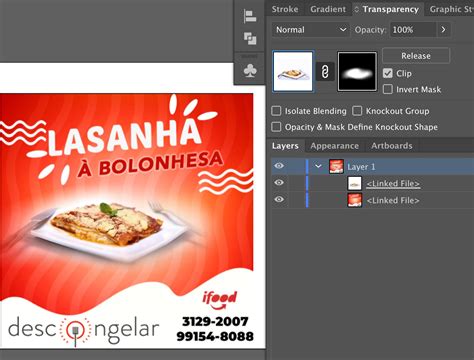Hide the second Linked File sublayer
Screen dimensions: 474x360
click(279, 199)
